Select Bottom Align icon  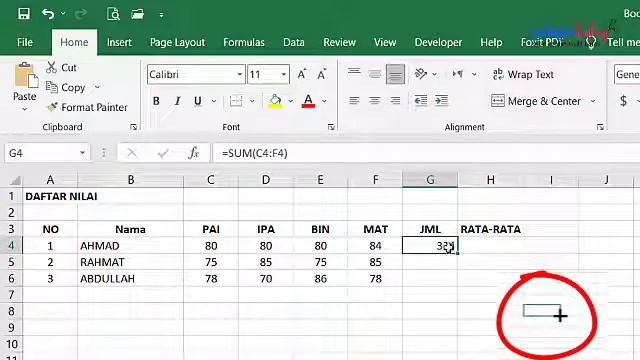395,74
